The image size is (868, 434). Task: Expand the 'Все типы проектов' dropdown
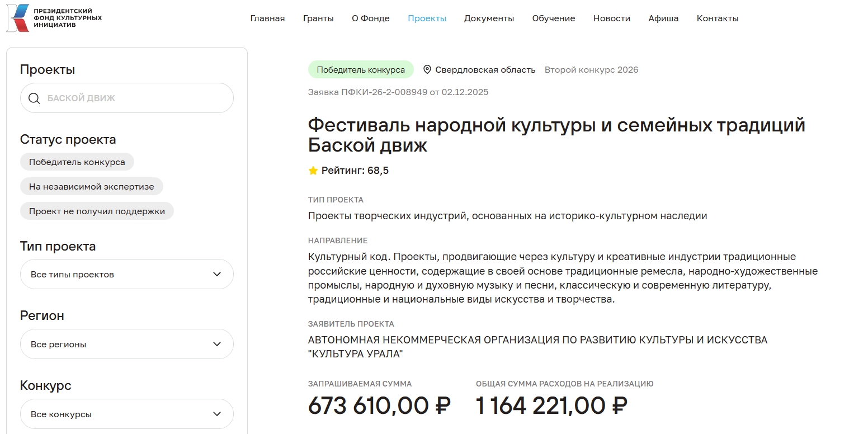coord(126,275)
